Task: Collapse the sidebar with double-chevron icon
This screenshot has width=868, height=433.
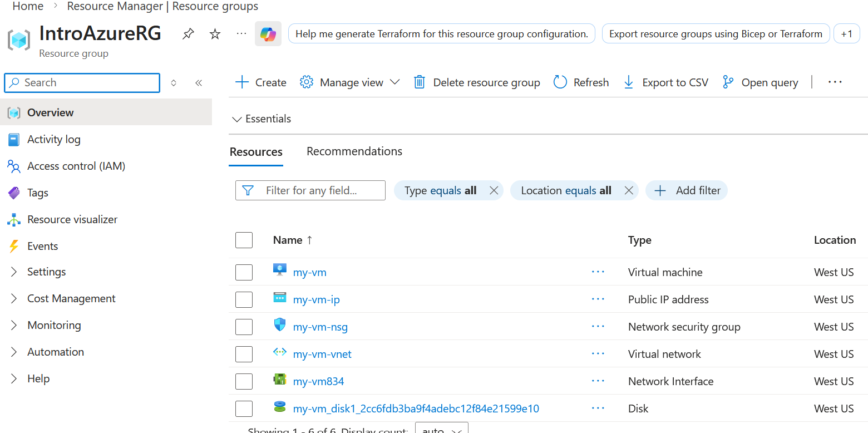Action: tap(199, 83)
